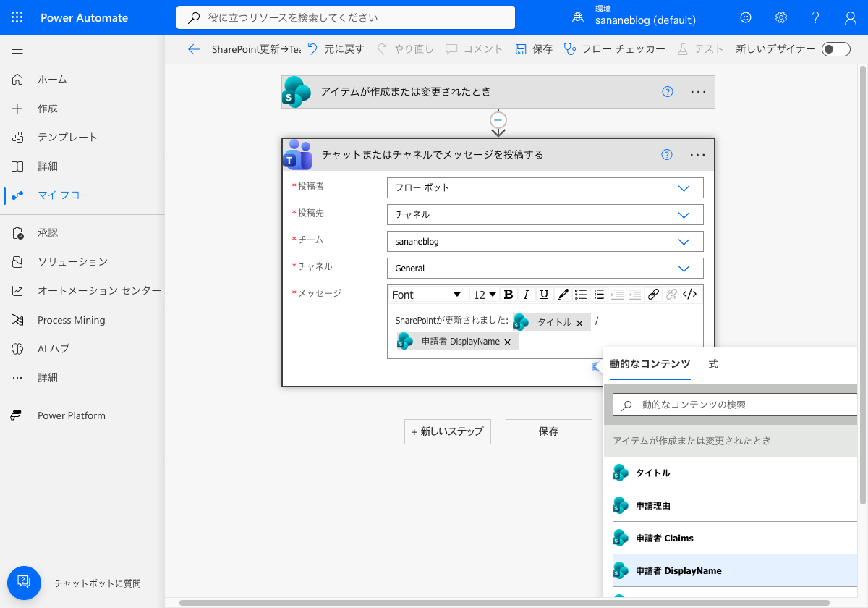Apply numbered list in message editor
The image size is (868, 608).
pyautogui.click(x=599, y=295)
